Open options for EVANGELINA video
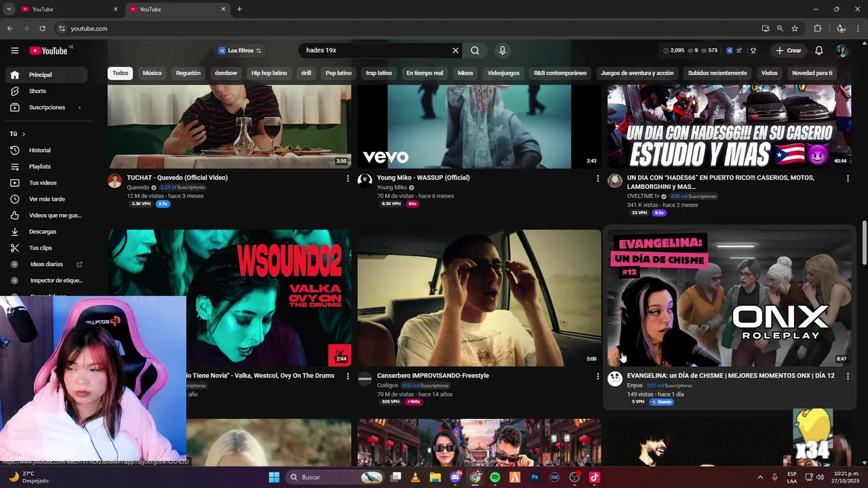 pos(848,376)
